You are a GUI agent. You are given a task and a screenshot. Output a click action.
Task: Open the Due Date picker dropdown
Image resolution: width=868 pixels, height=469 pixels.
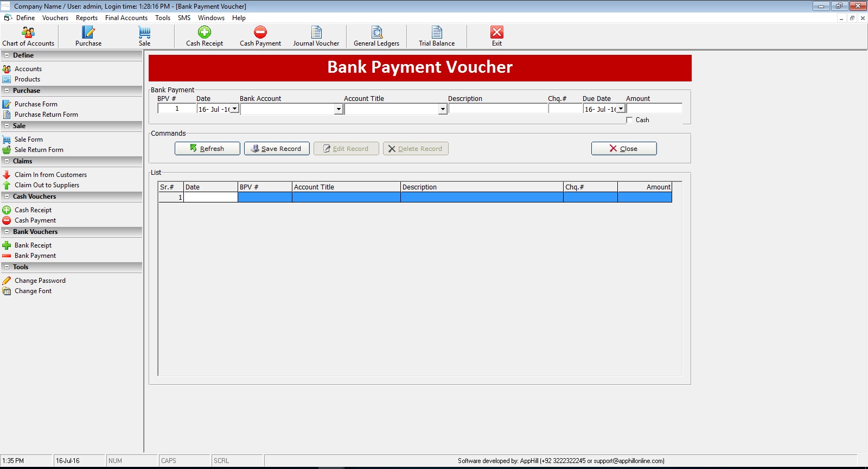[x=621, y=109]
